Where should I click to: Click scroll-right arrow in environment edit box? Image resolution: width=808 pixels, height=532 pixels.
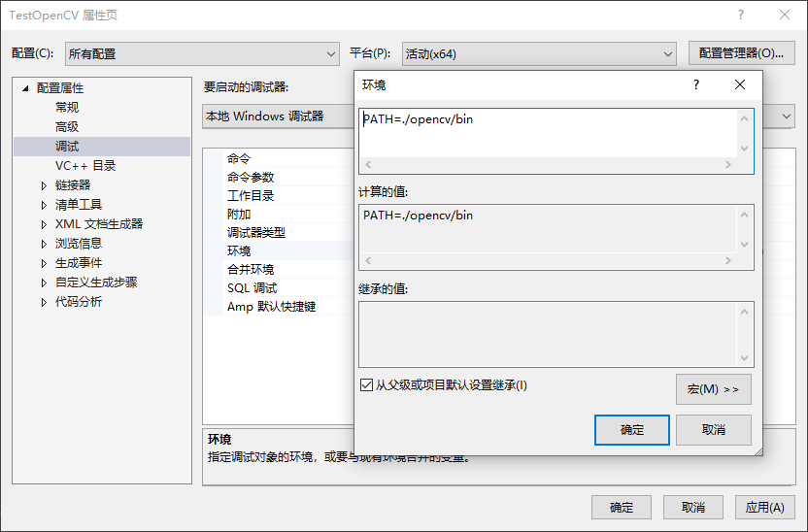click(x=728, y=165)
